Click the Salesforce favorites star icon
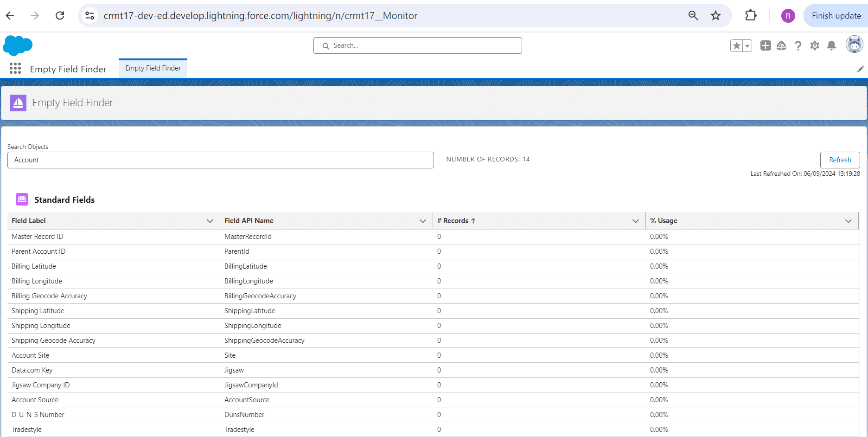Screen dimensions: 868x437 (736, 45)
